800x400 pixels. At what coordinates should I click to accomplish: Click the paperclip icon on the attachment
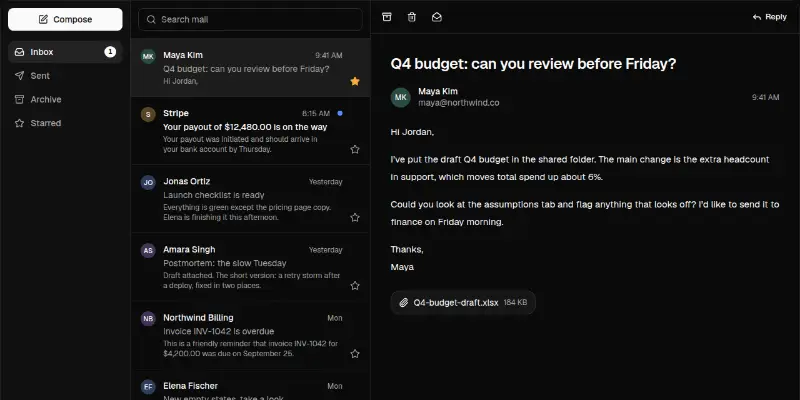pyautogui.click(x=404, y=303)
